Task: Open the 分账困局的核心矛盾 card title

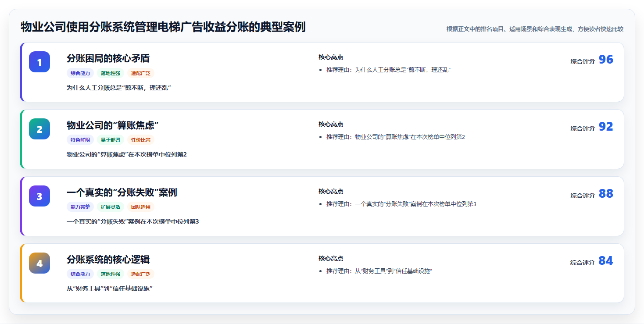Action: [108, 58]
